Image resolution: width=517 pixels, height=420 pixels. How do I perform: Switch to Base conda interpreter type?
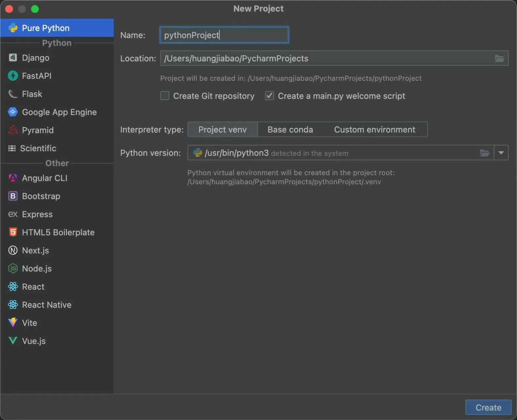click(290, 130)
